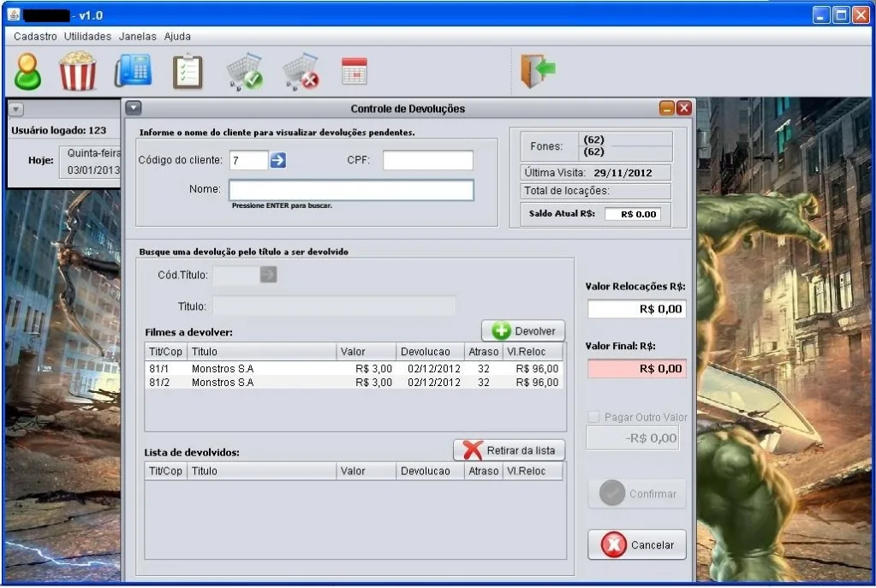The image size is (876, 588).
Task: Click the Total de locações field
Action: click(x=595, y=191)
